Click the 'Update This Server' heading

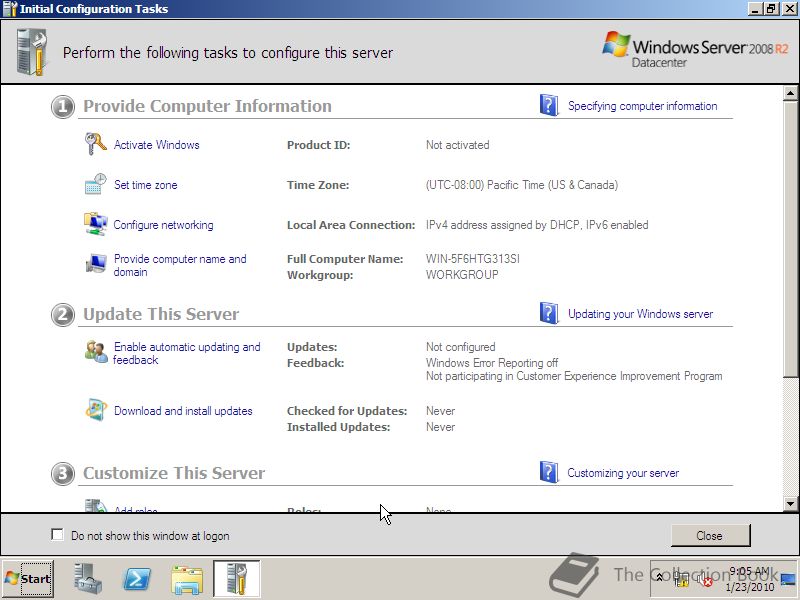point(161,314)
